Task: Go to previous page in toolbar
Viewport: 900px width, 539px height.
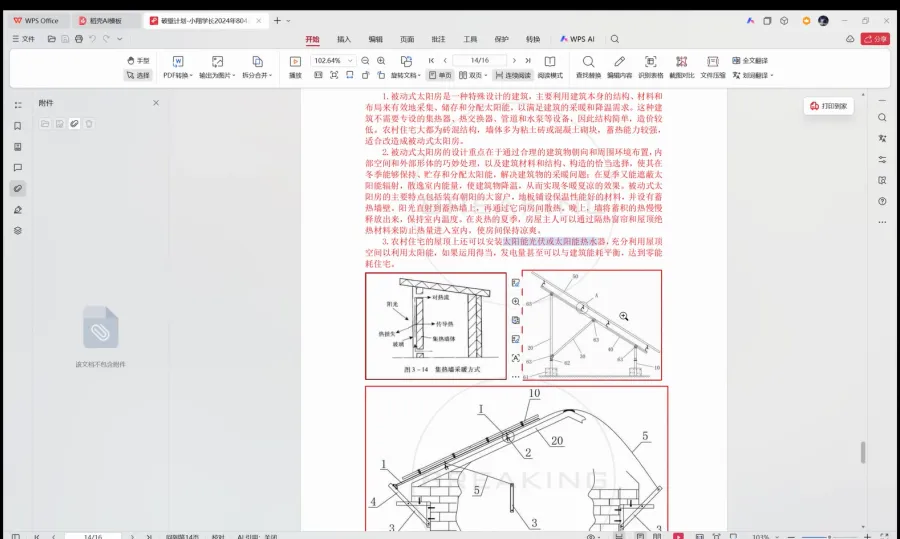Action: click(x=445, y=60)
